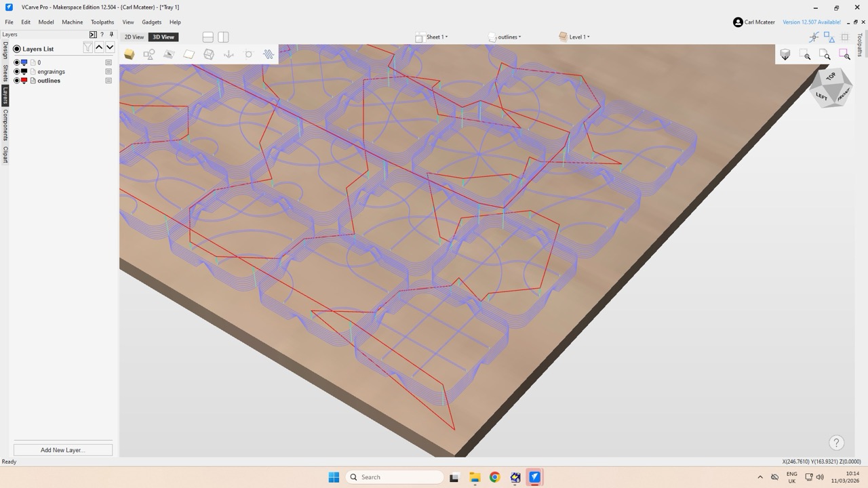Open the Help menu
The image size is (868, 488).
pyautogui.click(x=175, y=22)
